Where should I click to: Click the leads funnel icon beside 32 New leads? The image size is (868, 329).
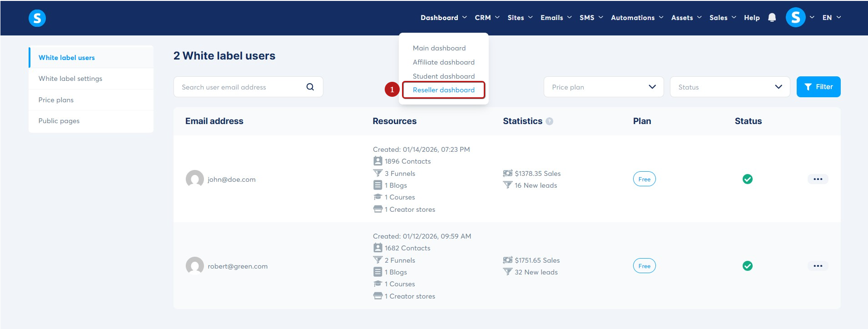508,272
